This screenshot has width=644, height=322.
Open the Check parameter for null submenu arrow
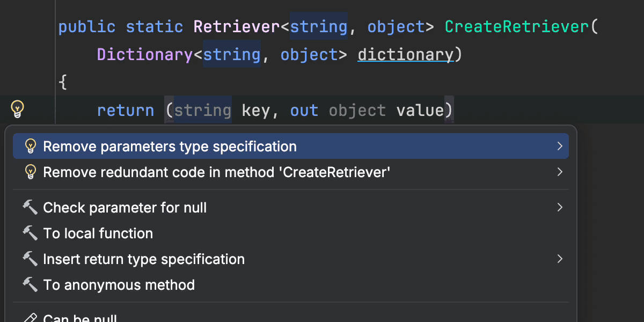[x=560, y=208]
